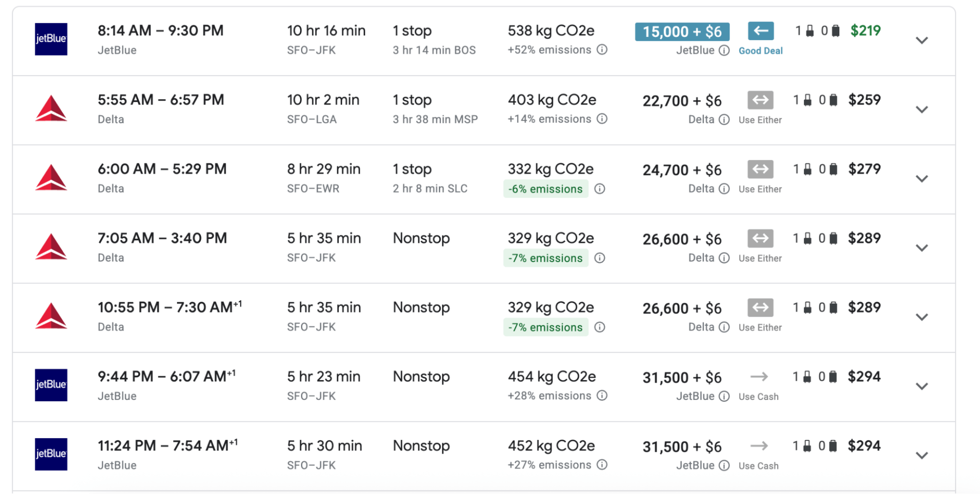Click the -7% emissions badge on the 7:05 AM flight
The image size is (980, 494).
point(546,258)
